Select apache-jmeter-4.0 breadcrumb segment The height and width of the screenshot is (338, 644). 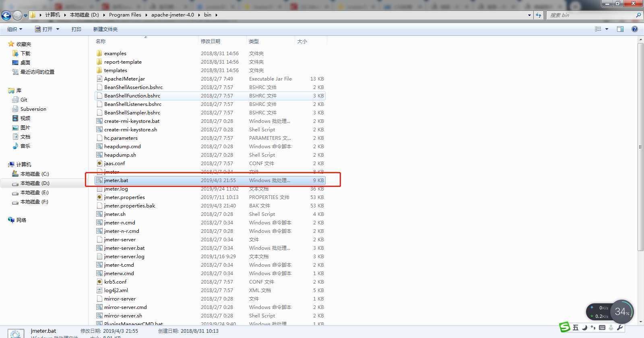coord(173,15)
